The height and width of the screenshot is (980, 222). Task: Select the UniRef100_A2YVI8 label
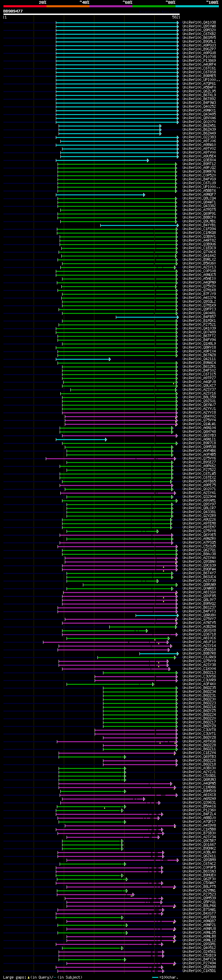(x=199, y=413)
